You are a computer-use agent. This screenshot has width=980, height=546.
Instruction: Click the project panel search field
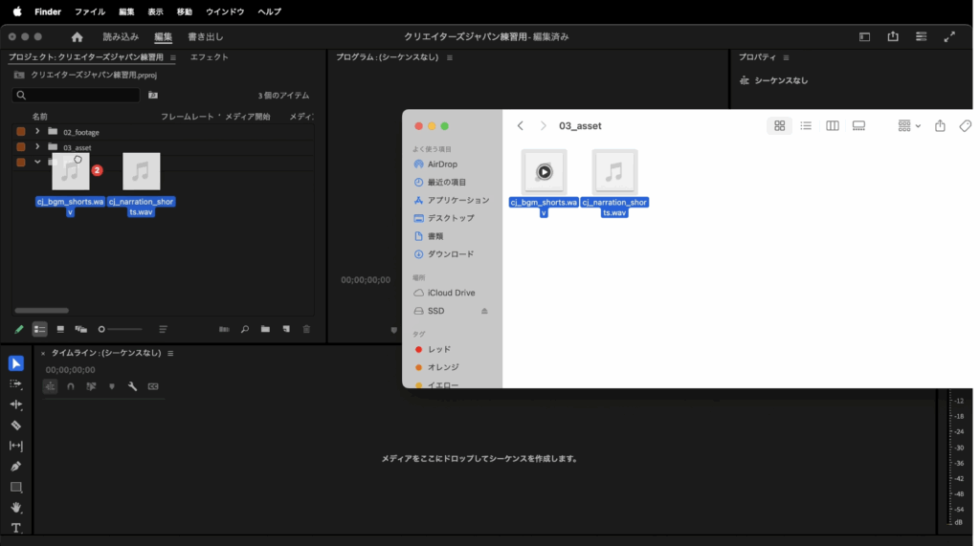pyautogui.click(x=77, y=96)
